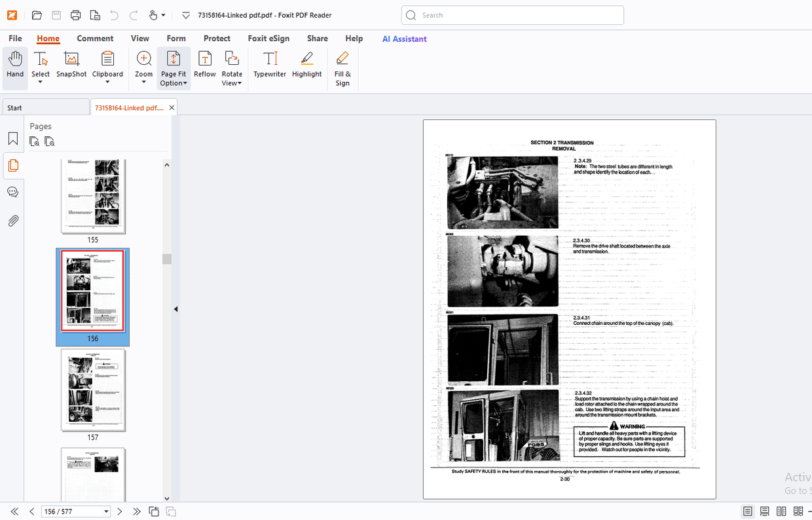Show the Attachments panel paperclip
The height and width of the screenshot is (520, 812).
(13, 221)
